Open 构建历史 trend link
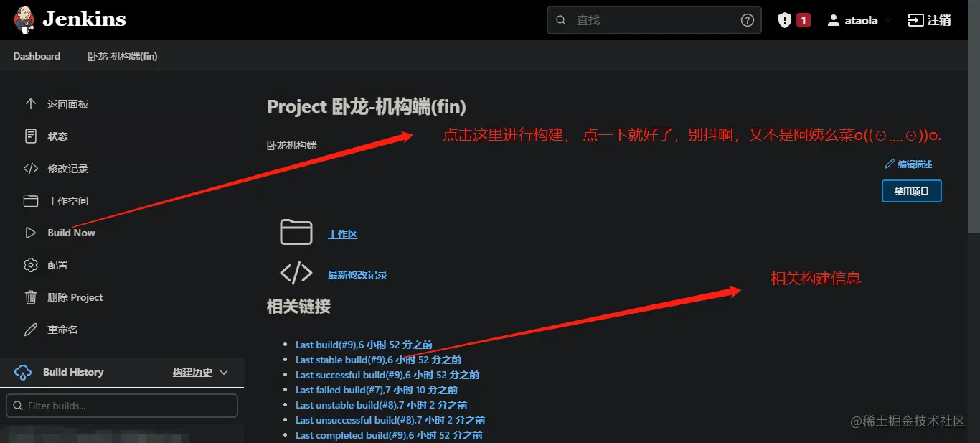Screen dimensions: 980x443 coord(192,372)
